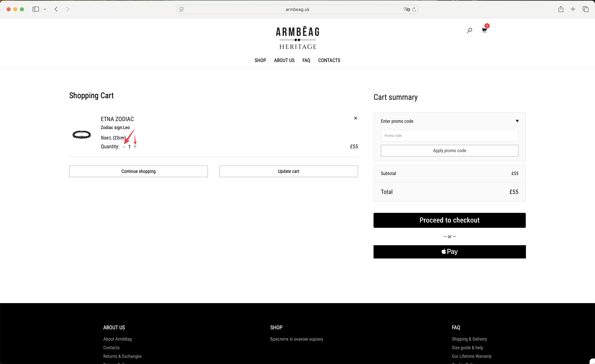Click Update cart button

click(288, 171)
